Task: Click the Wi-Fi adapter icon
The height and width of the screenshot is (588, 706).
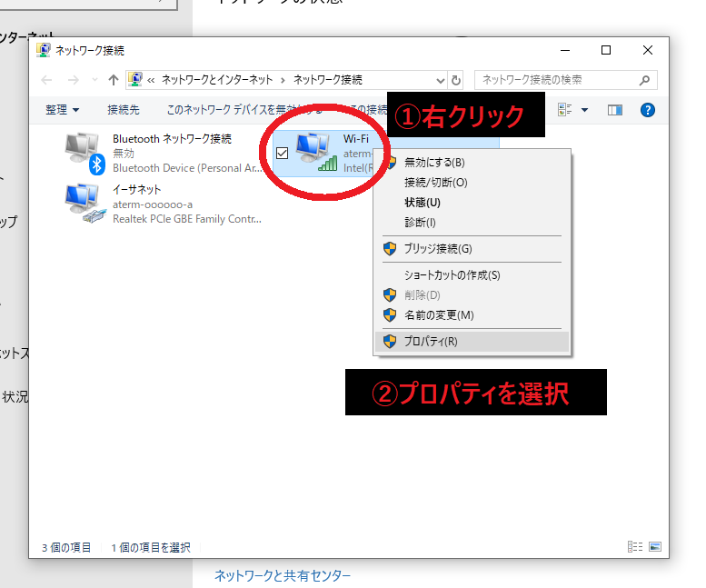Action: (315, 152)
